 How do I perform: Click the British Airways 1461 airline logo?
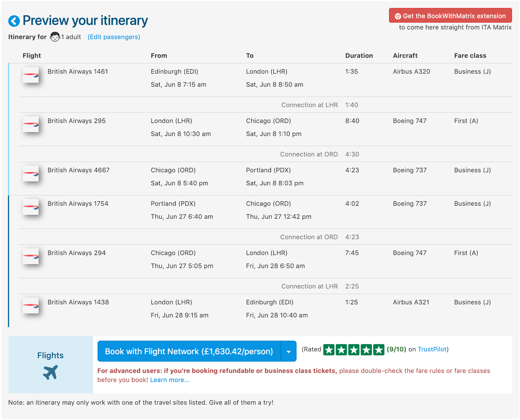(31, 75)
